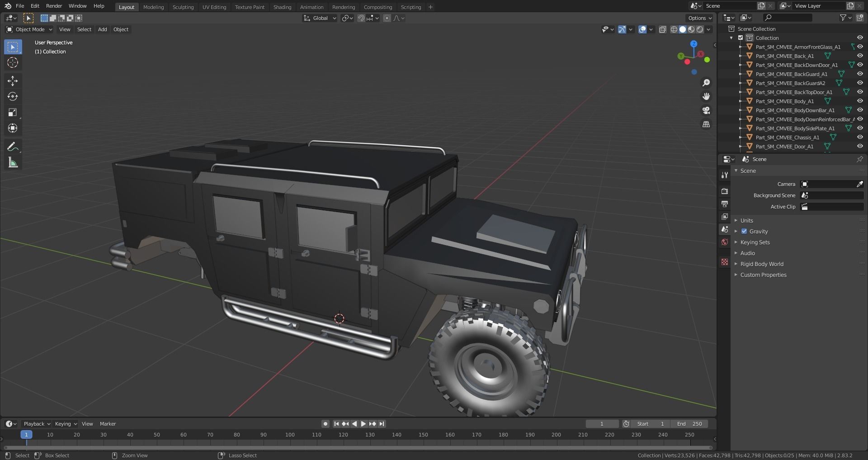
Task: Select the Rotate tool
Action: (x=13, y=96)
